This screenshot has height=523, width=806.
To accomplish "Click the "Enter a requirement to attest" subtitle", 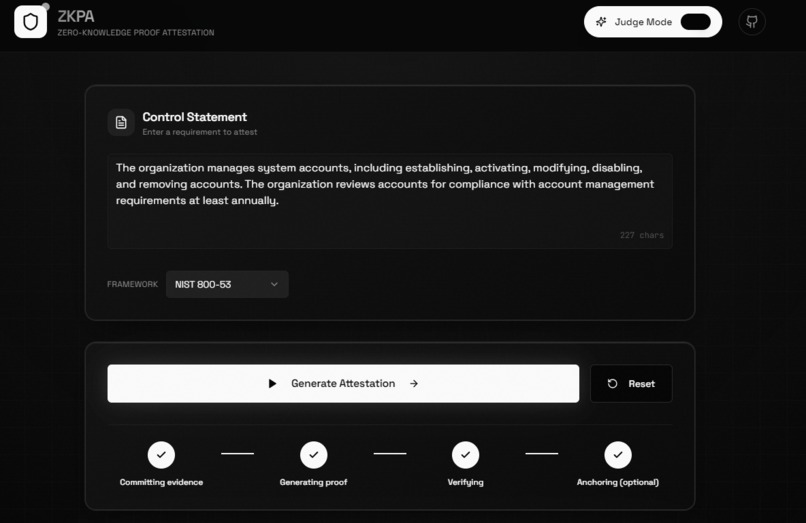I will 199,132.
